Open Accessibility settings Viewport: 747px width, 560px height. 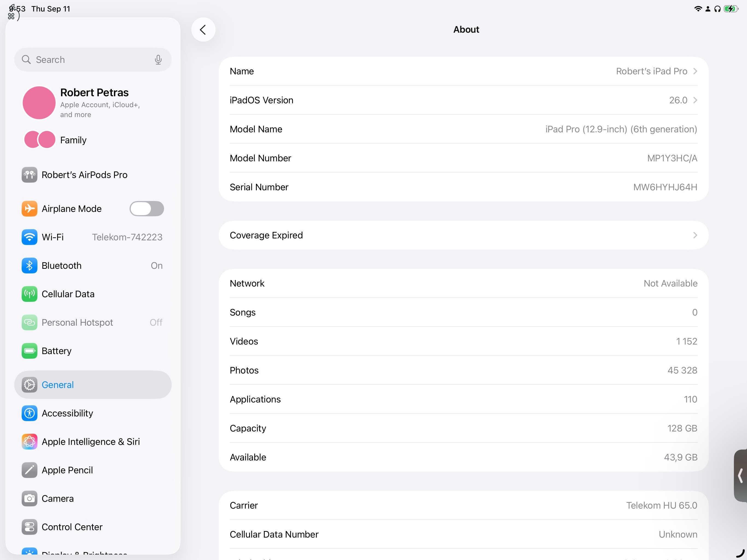(x=93, y=413)
